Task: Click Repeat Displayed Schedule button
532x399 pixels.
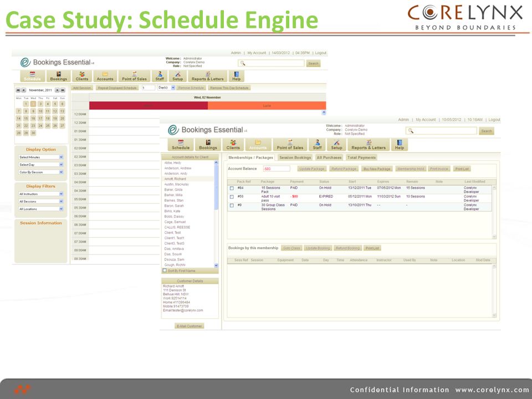Action: coord(117,88)
